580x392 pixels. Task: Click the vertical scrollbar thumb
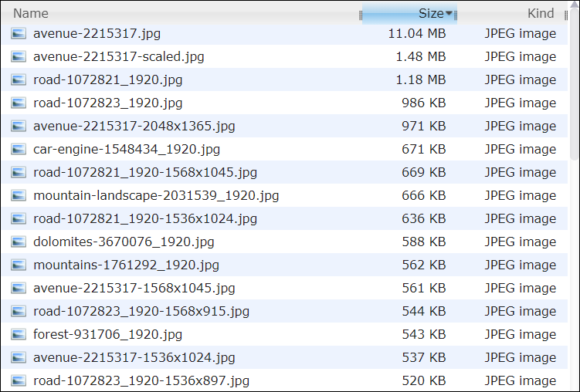coord(575,83)
